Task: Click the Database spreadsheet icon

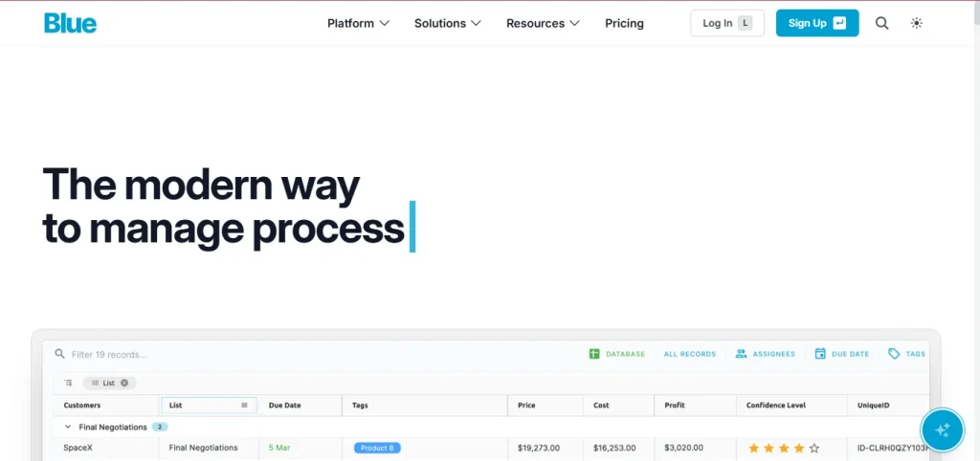Action: tap(594, 354)
